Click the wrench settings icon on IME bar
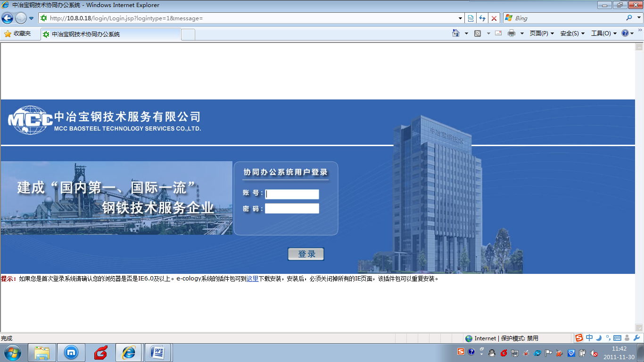The height and width of the screenshot is (362, 644). [637, 338]
